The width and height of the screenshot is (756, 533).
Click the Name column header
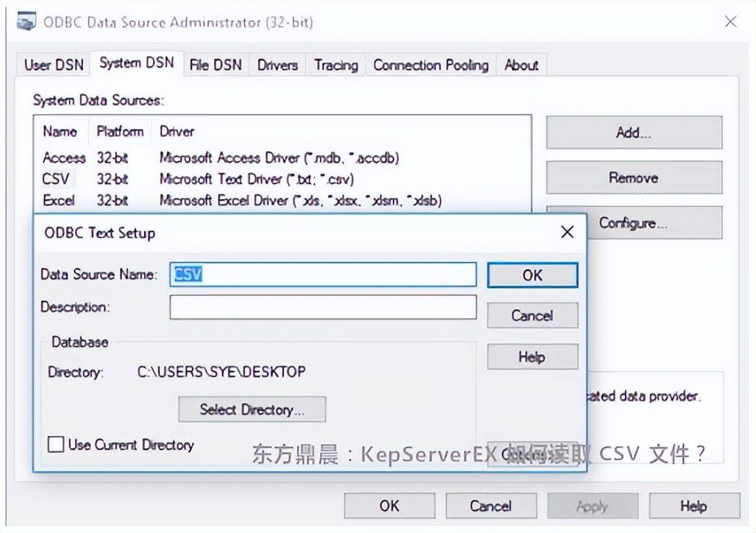pyautogui.click(x=60, y=131)
